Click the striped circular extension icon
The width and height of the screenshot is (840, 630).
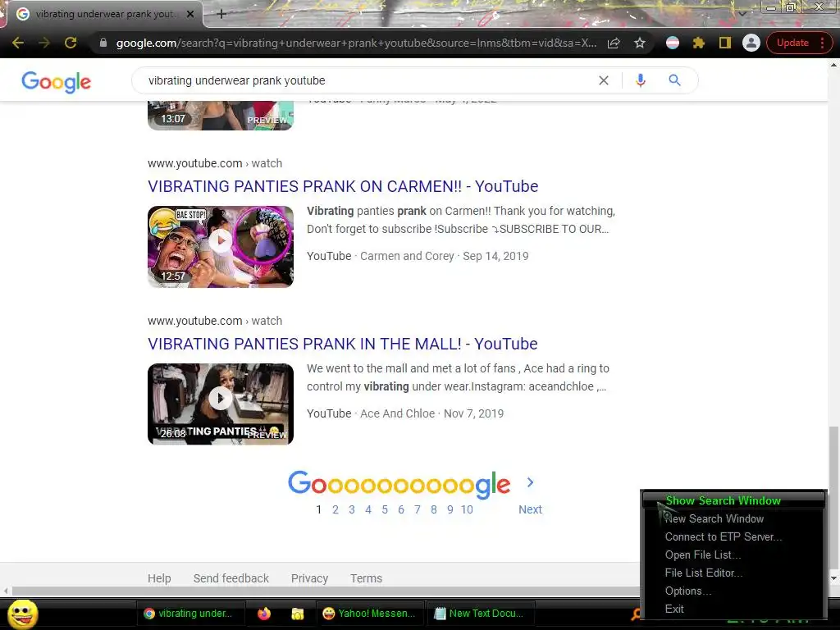[x=673, y=43]
